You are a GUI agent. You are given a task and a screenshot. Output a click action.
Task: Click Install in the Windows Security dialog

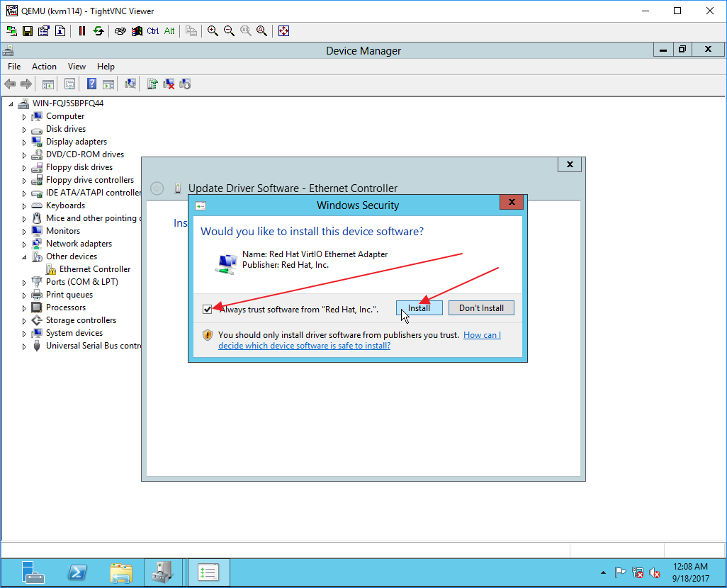tap(419, 308)
